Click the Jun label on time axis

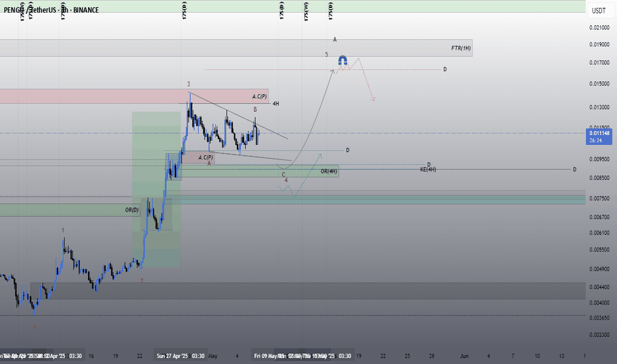pos(465,356)
